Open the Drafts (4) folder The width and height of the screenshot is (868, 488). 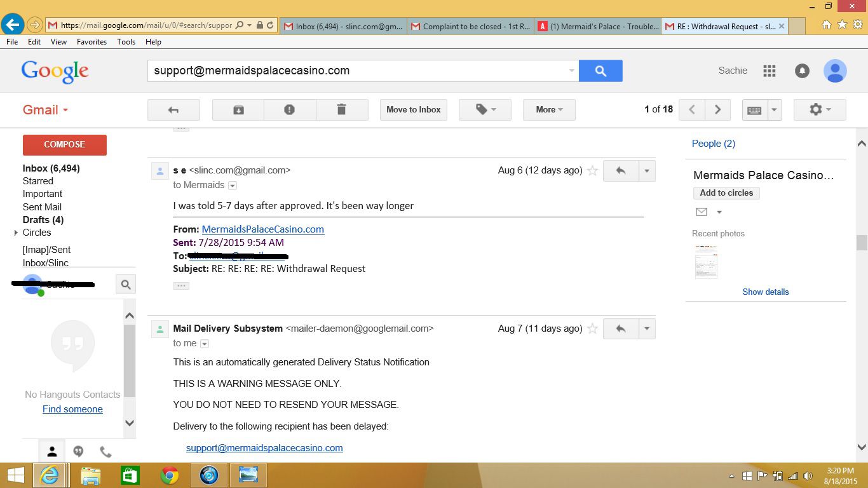coord(43,220)
